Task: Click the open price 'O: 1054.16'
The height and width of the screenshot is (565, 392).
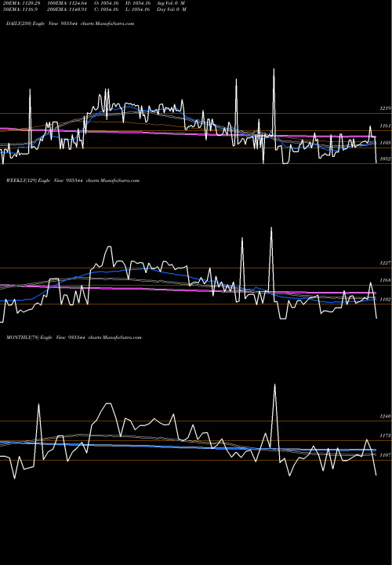Action: click(107, 3)
